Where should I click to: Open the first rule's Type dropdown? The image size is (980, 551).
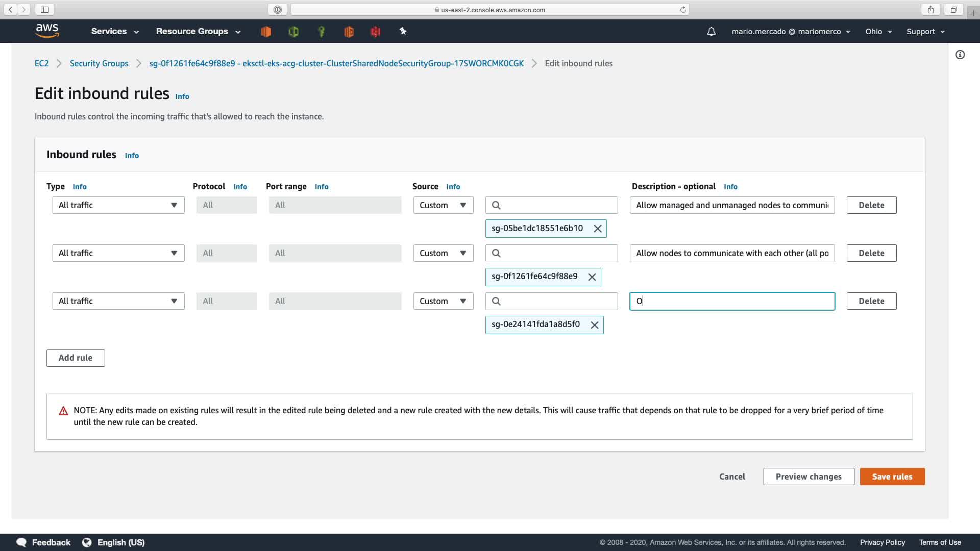[x=118, y=205]
